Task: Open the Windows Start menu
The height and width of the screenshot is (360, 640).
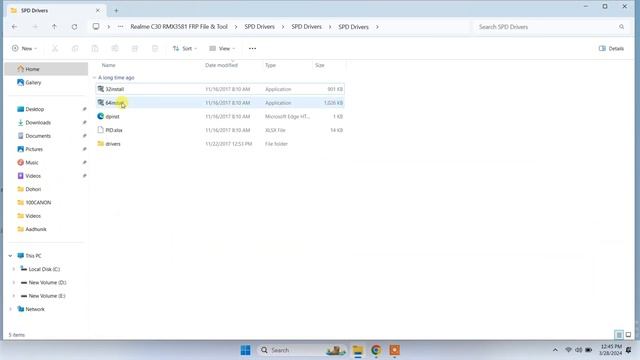Action: [245, 350]
